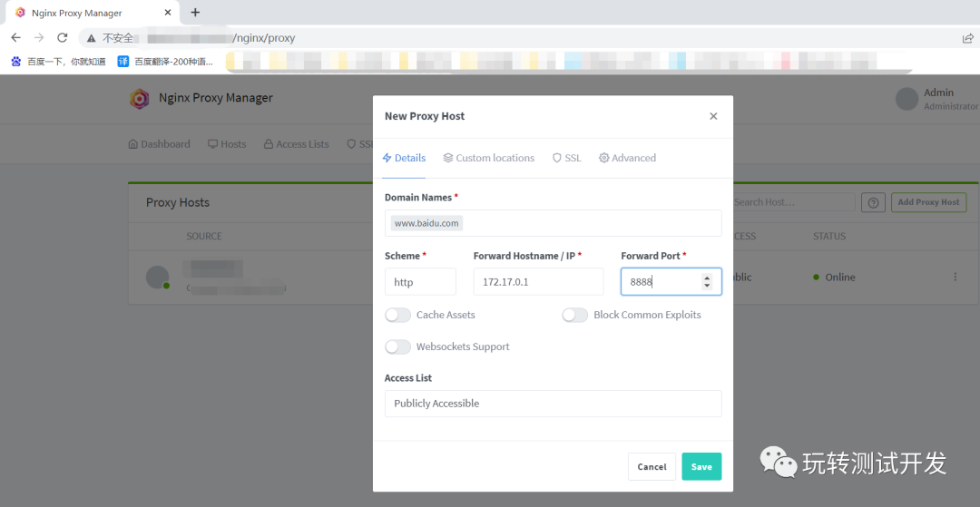Enable the Cache Assets toggle
980x507 pixels.
398,315
